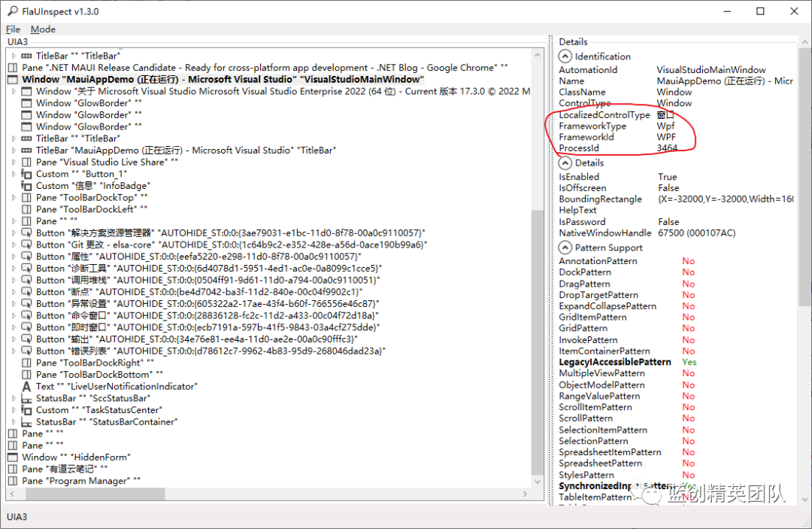Expand the top TitleBar "TitleBar" node

pos(14,56)
